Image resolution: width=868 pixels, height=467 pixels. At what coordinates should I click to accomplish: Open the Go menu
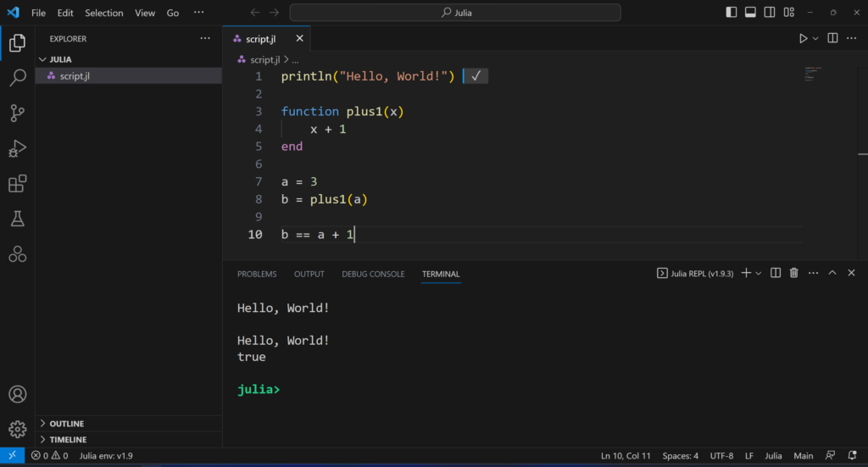173,13
